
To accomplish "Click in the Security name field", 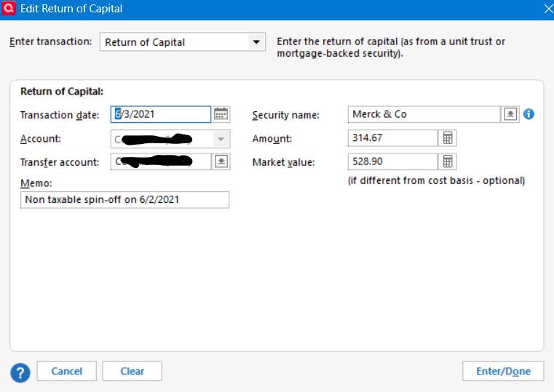I will (424, 114).
